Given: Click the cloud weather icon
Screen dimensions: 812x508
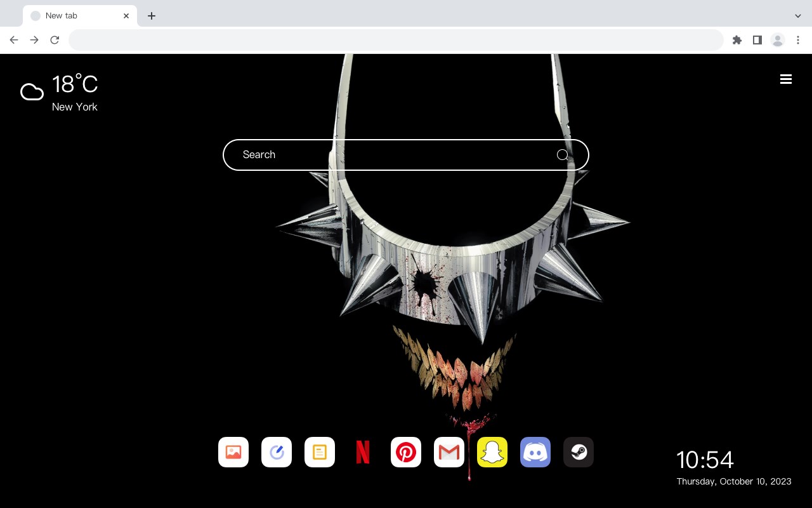Looking at the screenshot, I should tap(32, 92).
